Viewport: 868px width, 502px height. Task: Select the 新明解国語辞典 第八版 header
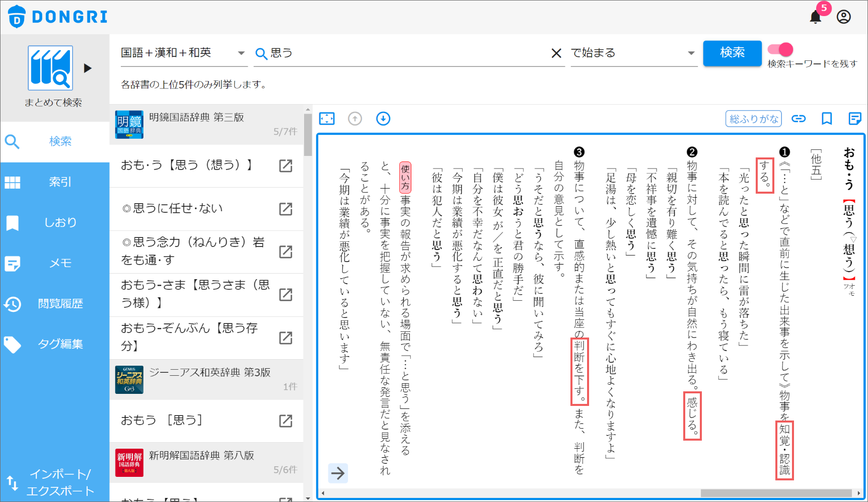(x=206, y=463)
